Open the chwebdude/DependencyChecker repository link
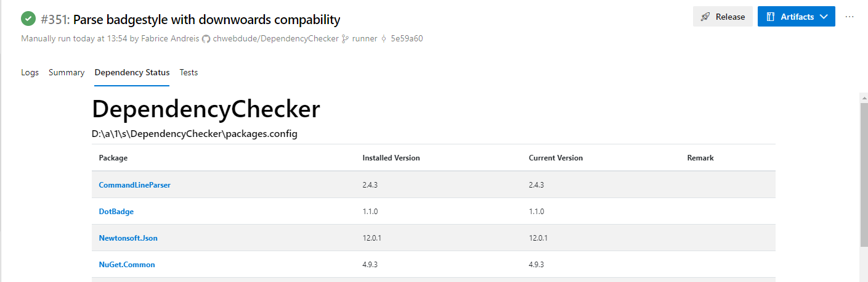868x282 pixels. click(x=275, y=39)
